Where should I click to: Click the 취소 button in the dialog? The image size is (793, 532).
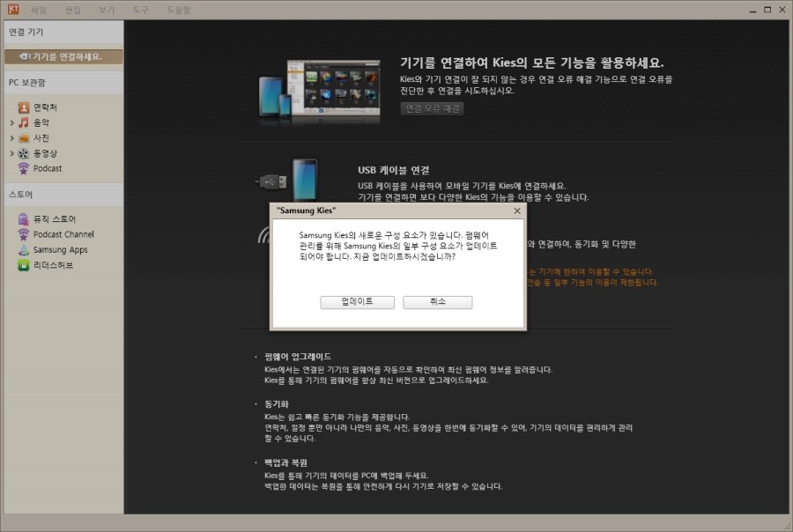tap(437, 302)
